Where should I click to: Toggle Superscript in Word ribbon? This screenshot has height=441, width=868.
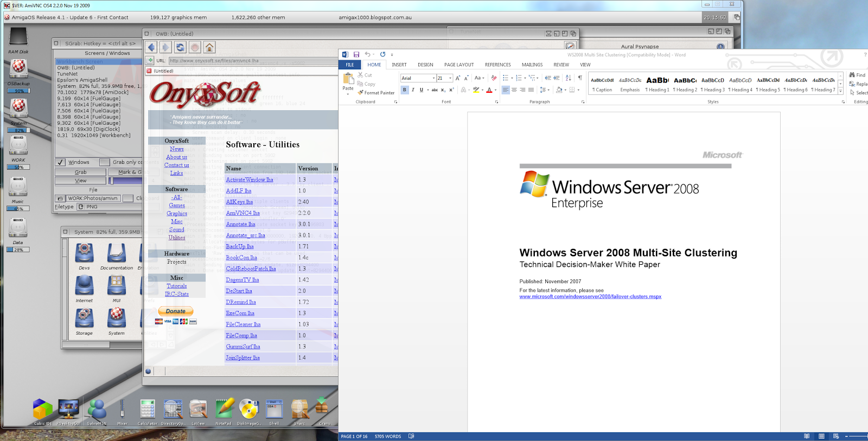point(451,90)
